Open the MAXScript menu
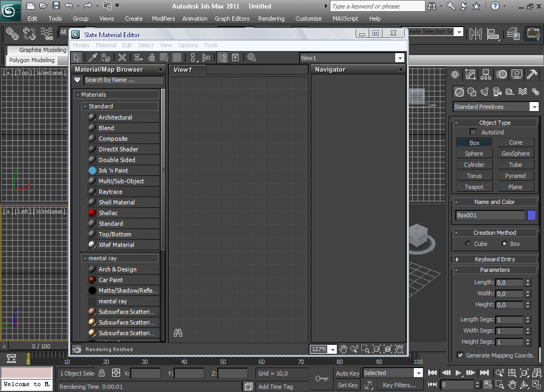 [345, 19]
